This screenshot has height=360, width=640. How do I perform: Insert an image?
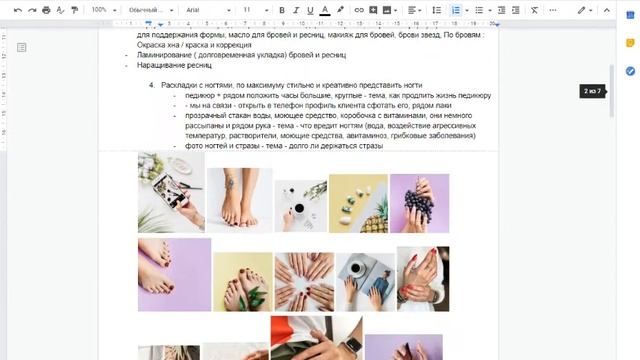(387, 10)
